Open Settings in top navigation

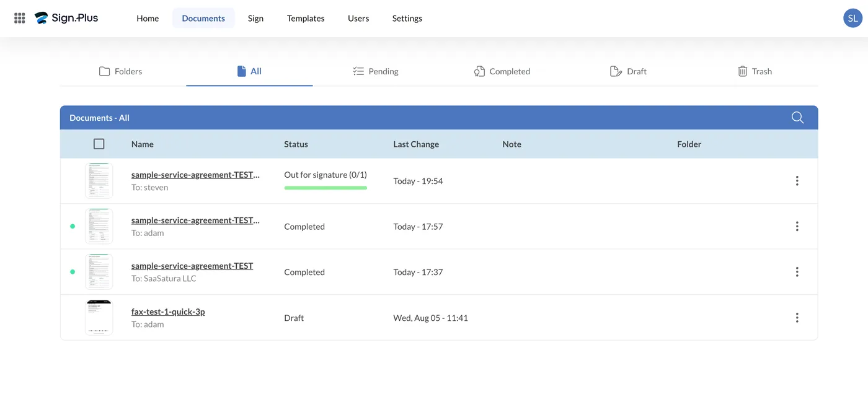coord(407,18)
